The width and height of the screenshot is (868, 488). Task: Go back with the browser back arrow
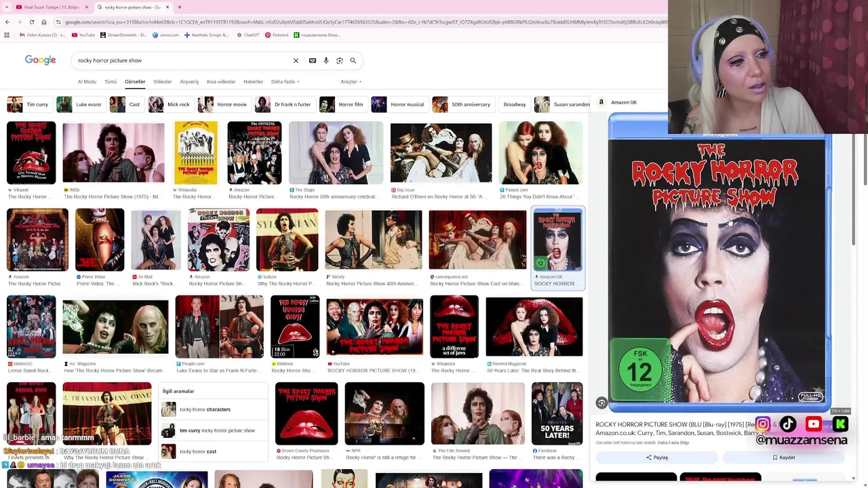7,22
